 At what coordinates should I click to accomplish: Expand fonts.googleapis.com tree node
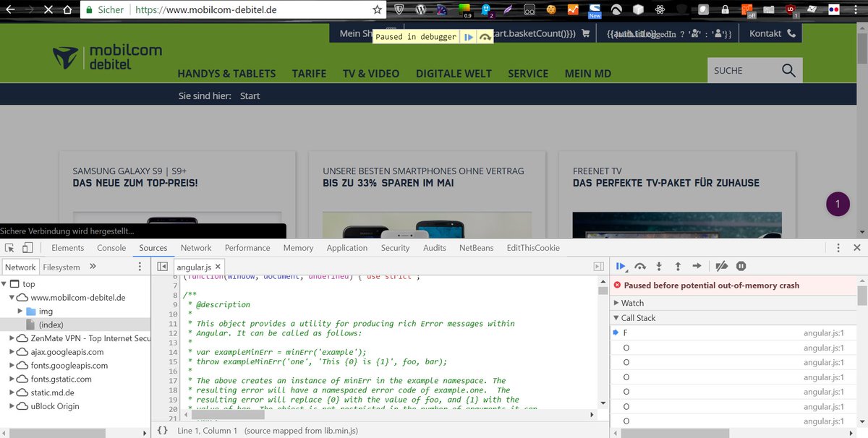click(12, 366)
